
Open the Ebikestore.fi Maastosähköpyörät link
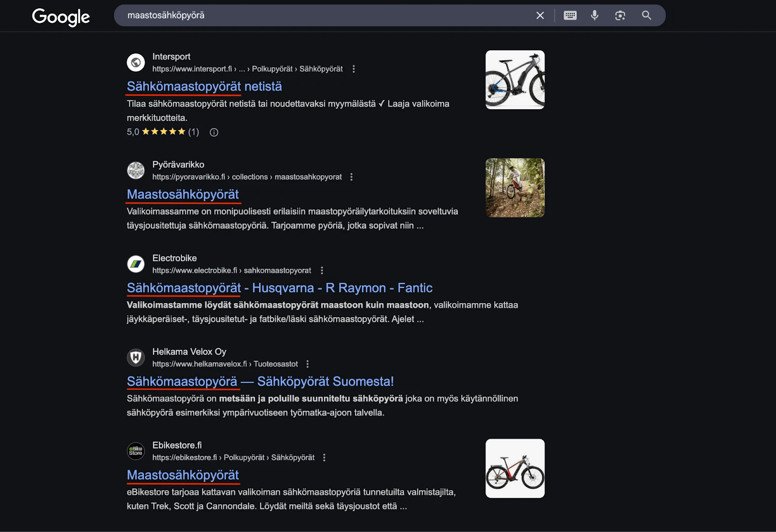[x=183, y=475]
